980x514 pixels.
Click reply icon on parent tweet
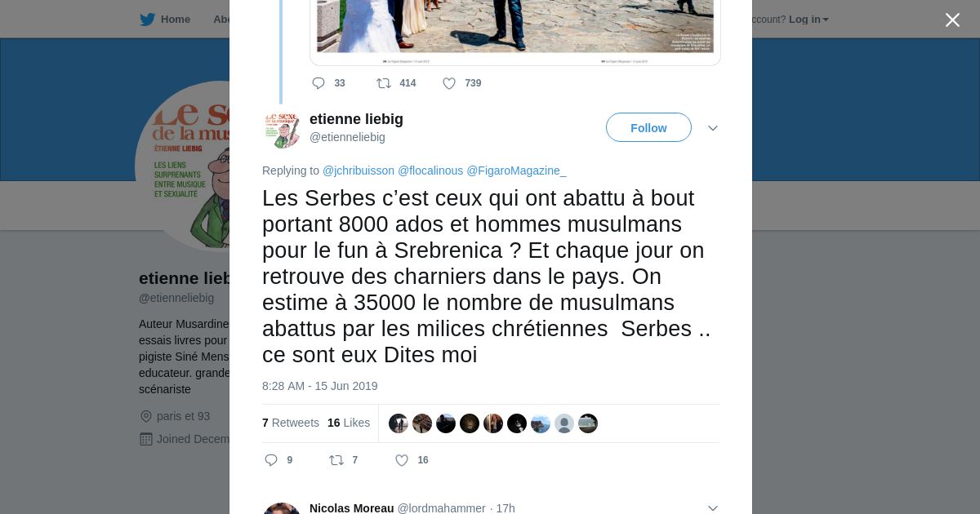click(318, 83)
